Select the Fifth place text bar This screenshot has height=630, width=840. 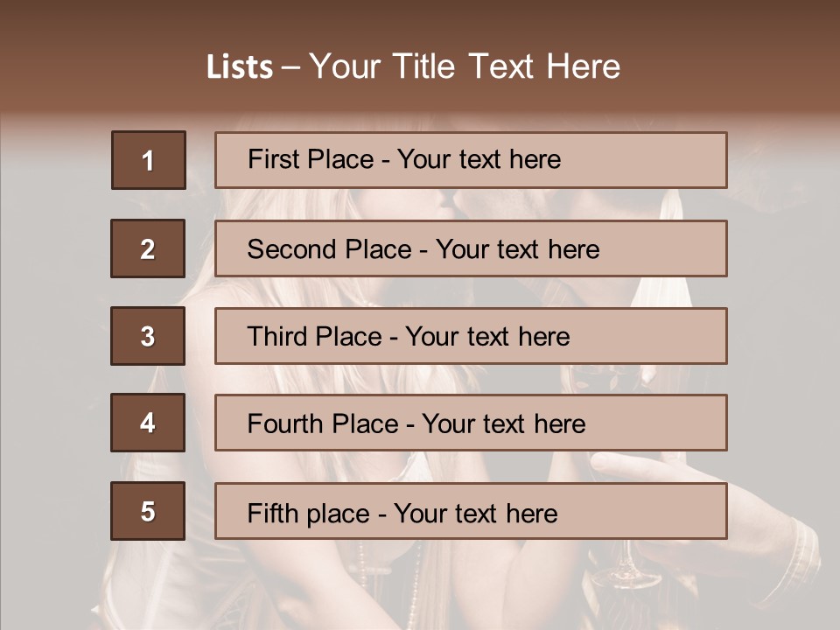point(471,510)
